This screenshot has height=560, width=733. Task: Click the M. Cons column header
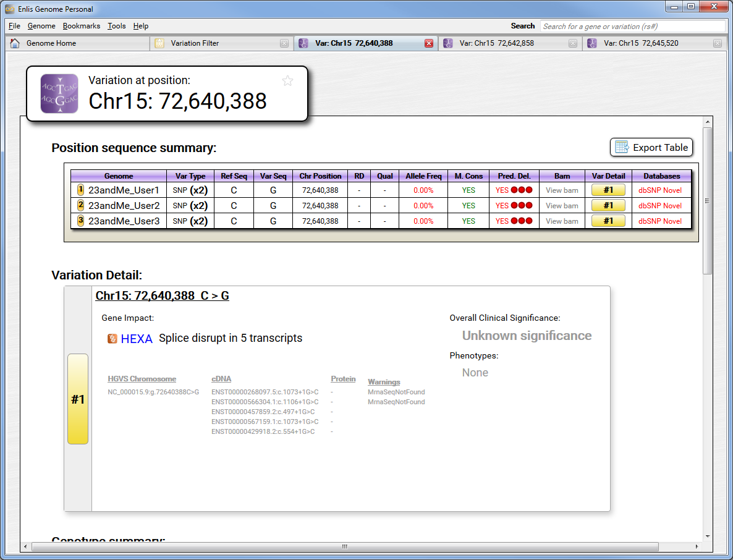pos(468,176)
